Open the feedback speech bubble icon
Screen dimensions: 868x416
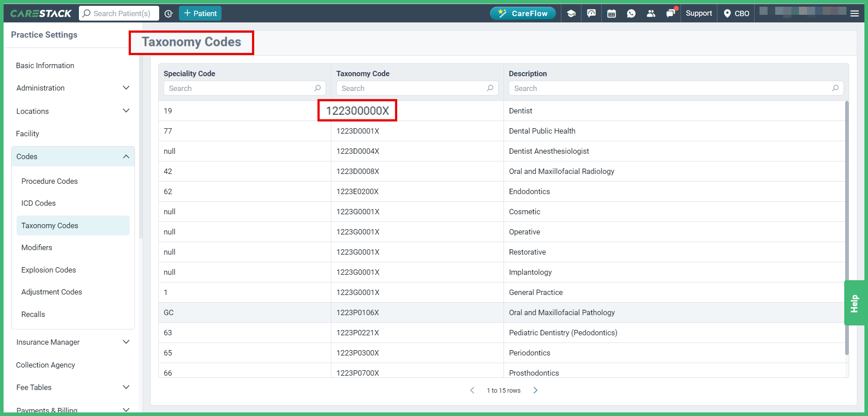(591, 13)
